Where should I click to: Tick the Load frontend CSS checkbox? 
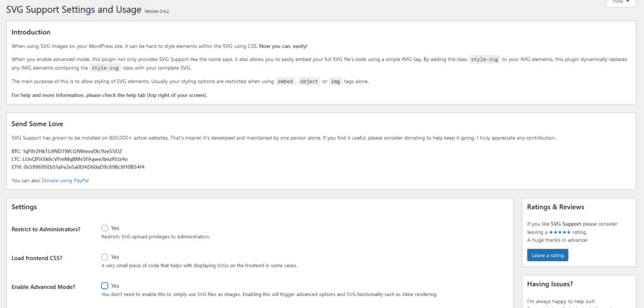[x=105, y=257]
